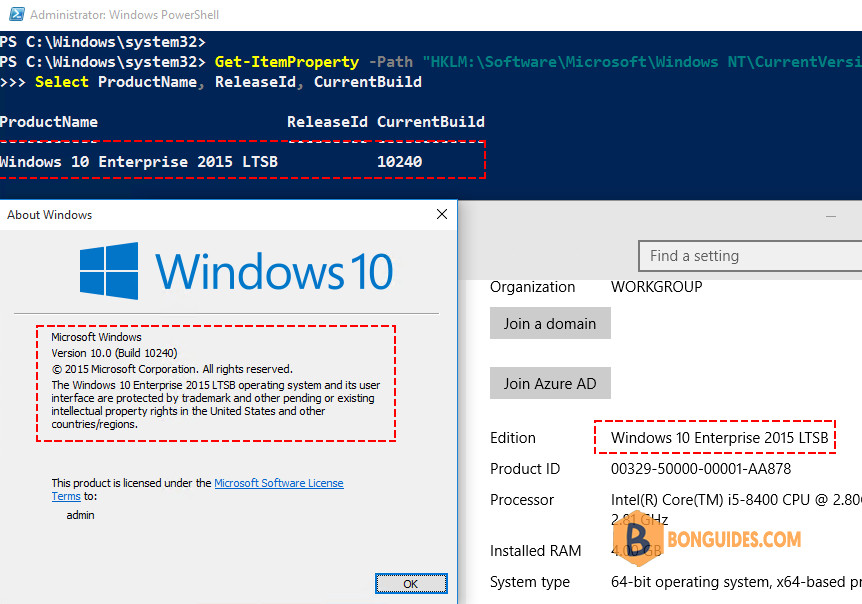
Task: Click the Administrator: Windows PowerShell window title
Action: pyautogui.click(x=124, y=15)
